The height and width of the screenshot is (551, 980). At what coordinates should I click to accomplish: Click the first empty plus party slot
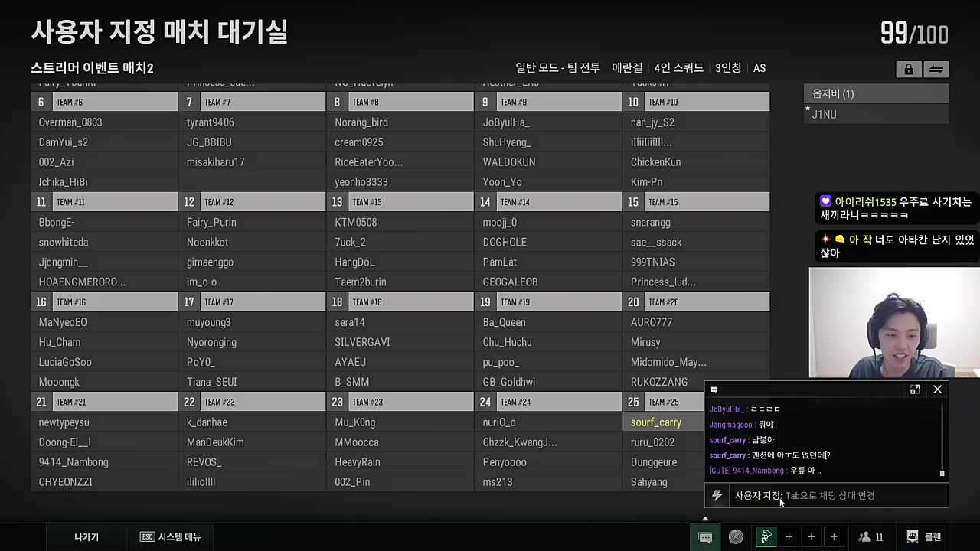click(x=789, y=537)
